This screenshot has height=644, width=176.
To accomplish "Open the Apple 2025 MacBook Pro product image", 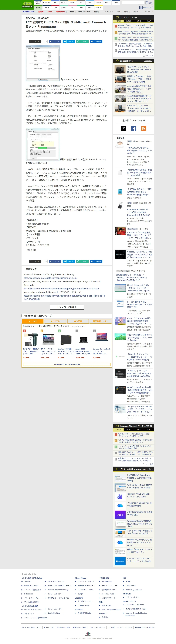I will tap(84, 340).
